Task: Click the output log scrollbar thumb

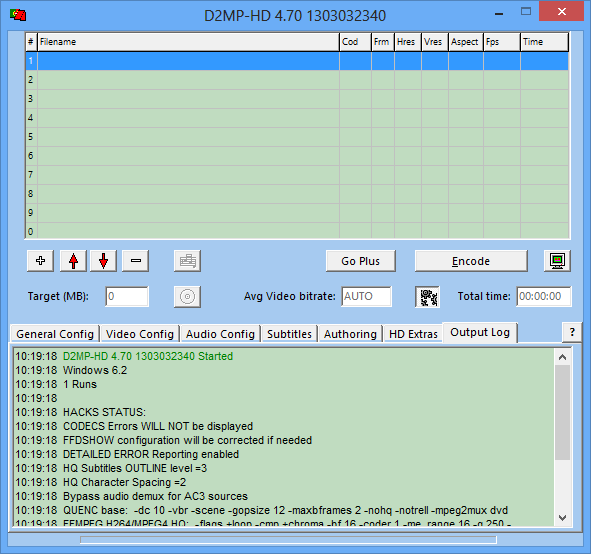Action: click(x=562, y=412)
